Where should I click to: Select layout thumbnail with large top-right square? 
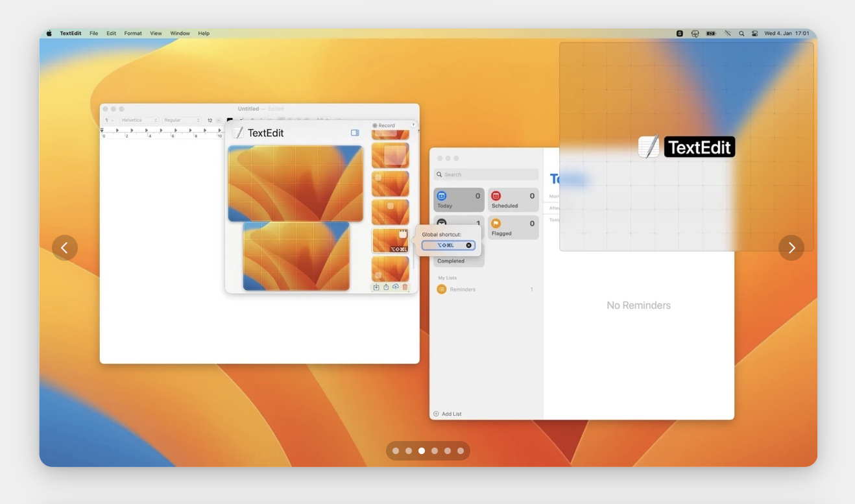390,156
